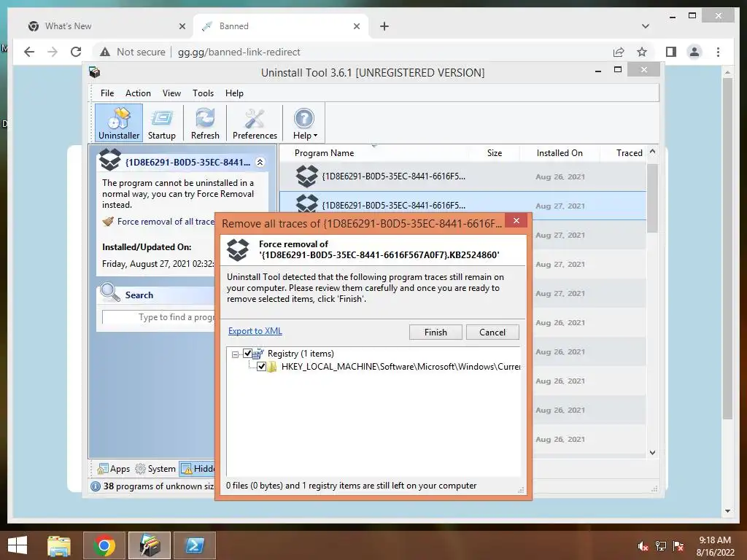Cancel the force removal dialog
The height and width of the screenshot is (560, 747).
tap(492, 332)
